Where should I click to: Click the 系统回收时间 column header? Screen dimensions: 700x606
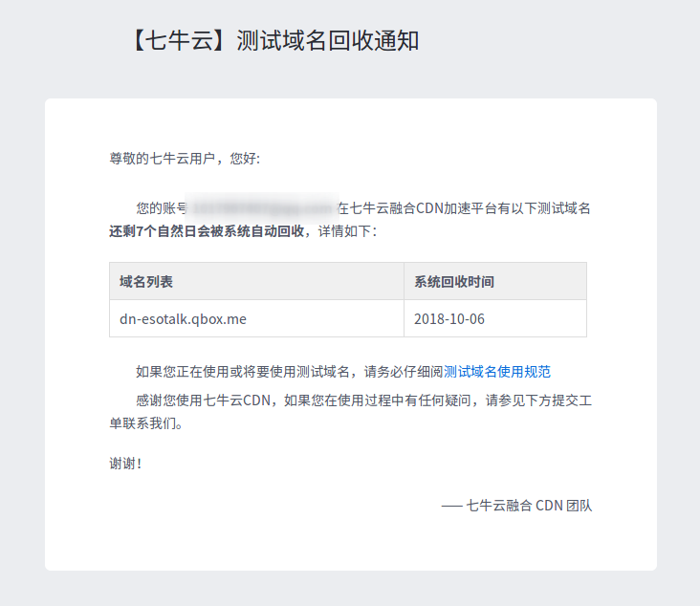click(x=495, y=281)
